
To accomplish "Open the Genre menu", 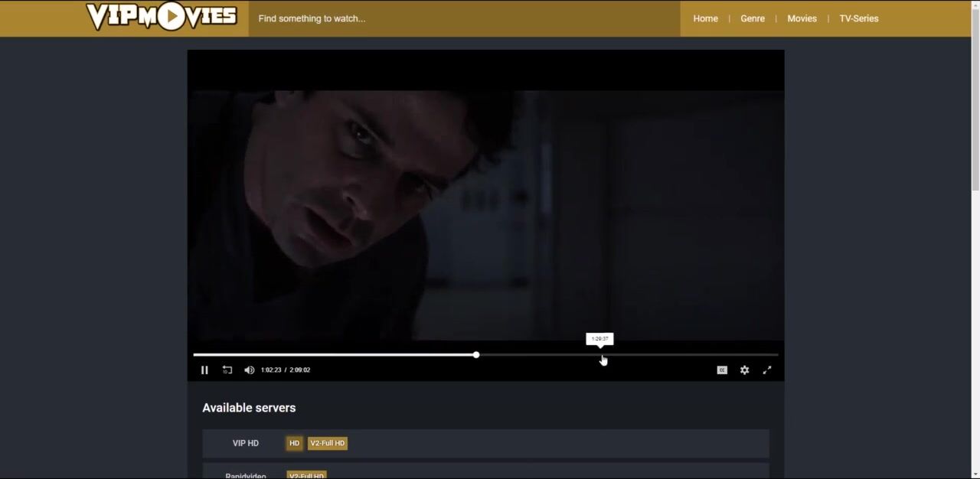I will [x=752, y=18].
